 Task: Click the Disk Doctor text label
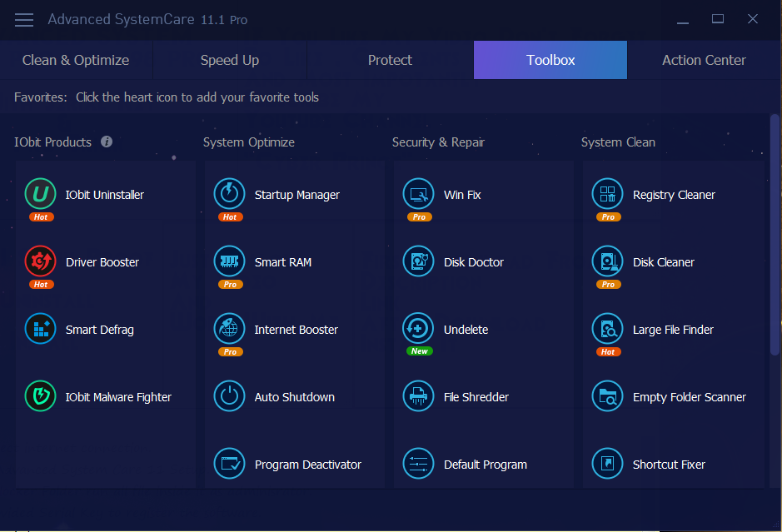(474, 262)
